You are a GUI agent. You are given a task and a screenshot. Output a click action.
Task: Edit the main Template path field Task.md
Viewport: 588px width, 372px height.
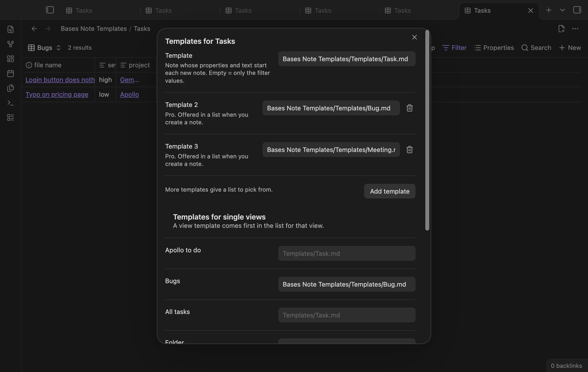tap(347, 59)
